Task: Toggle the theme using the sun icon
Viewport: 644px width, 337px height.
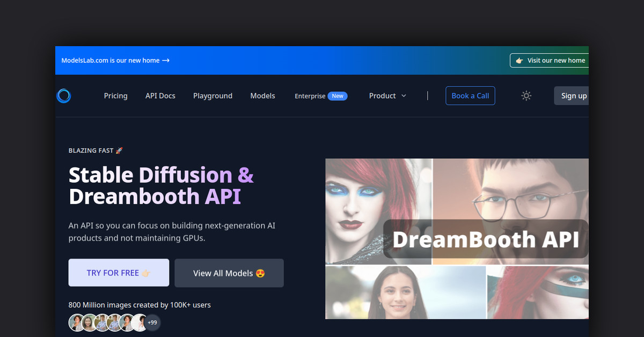Action: click(526, 96)
